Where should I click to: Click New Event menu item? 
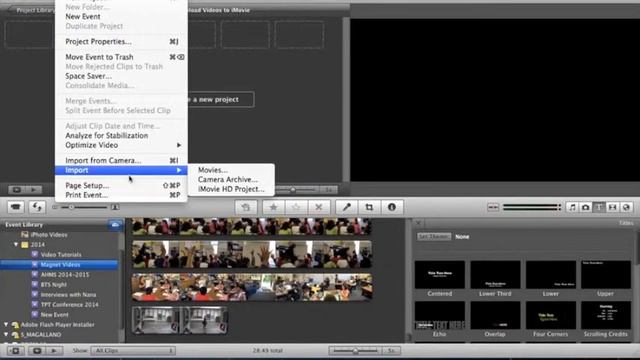coord(121,16)
